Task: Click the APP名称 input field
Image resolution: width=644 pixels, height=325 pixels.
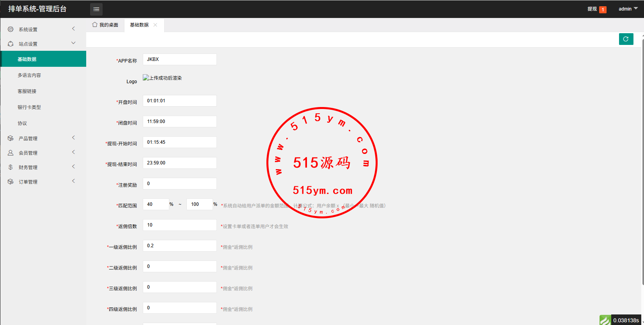Action: tap(179, 59)
